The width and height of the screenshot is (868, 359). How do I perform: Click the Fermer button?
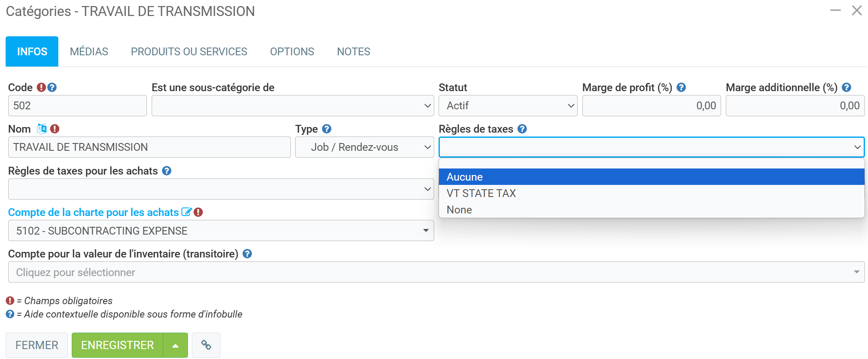click(x=37, y=345)
